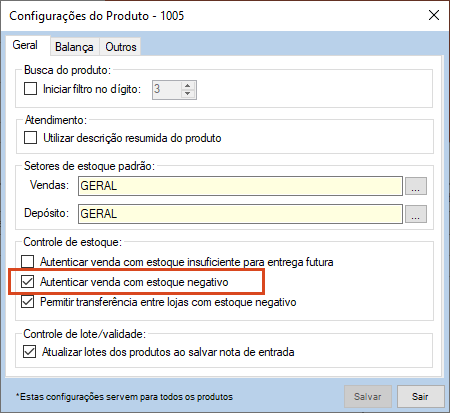Switch to the Outros tab
This screenshot has width=450, height=413.
pyautogui.click(x=121, y=47)
